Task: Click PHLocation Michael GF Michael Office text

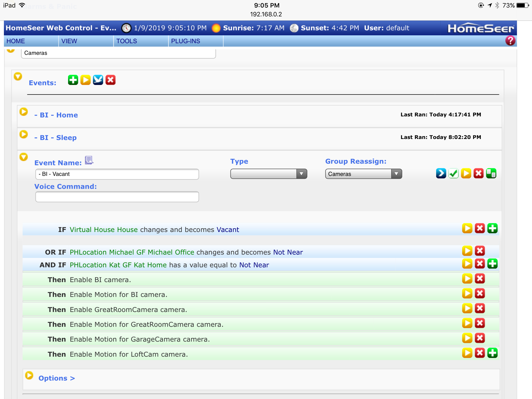Action: point(132,252)
